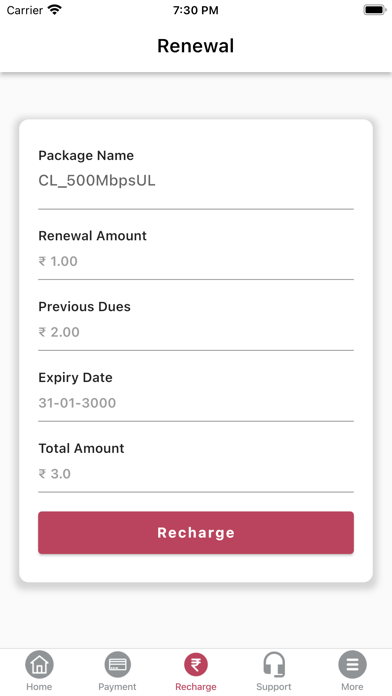Open the Support headset icon

274,664
